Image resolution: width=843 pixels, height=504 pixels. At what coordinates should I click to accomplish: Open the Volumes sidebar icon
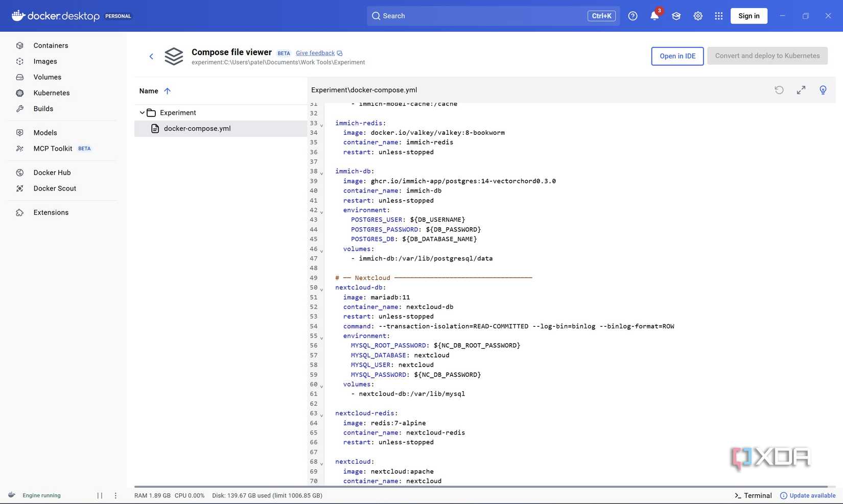pyautogui.click(x=20, y=77)
